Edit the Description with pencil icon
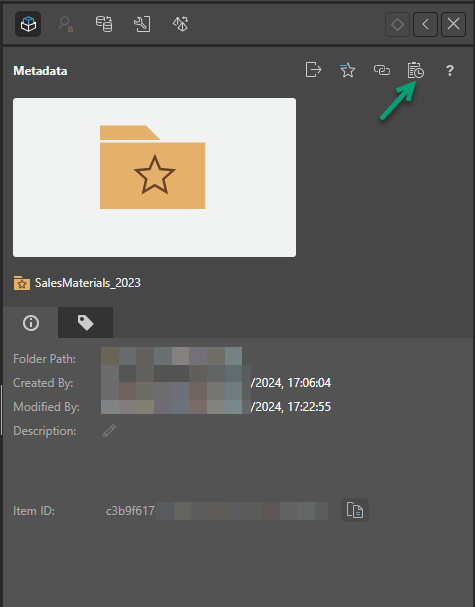This screenshot has height=607, width=475. coord(110,430)
